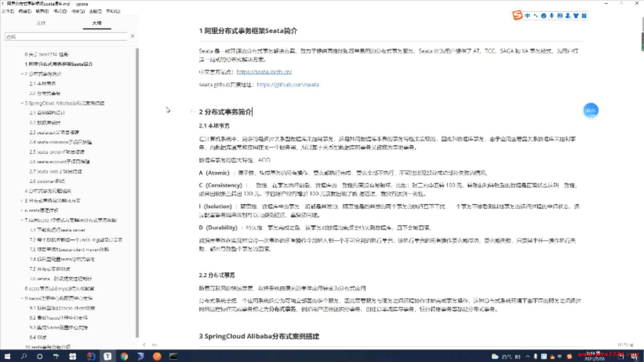Click the taskbar clock and date
644x362 pixels.
tap(594, 356)
